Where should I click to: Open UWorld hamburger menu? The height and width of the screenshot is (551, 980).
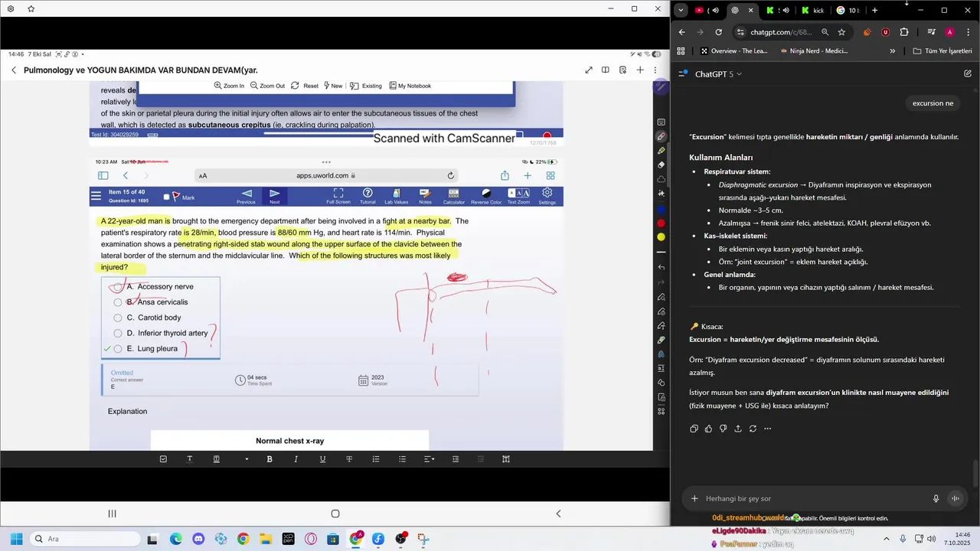tap(96, 196)
